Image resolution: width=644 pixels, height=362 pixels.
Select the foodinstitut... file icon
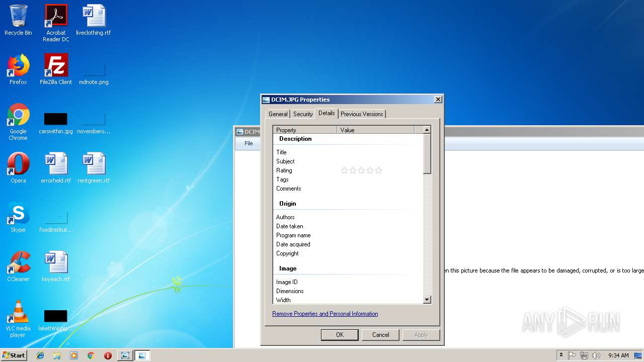click(56, 221)
